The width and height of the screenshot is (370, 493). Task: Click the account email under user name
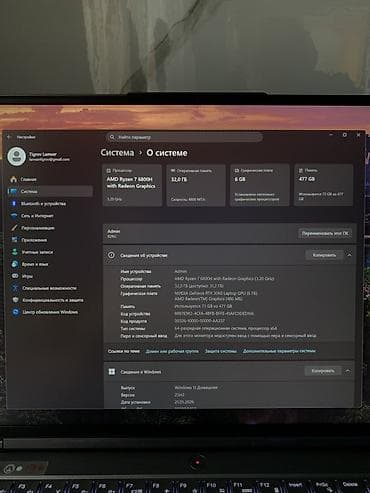click(49, 160)
